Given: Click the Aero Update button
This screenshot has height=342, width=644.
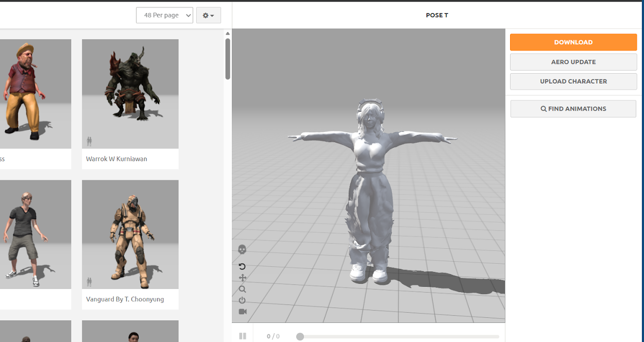Looking at the screenshot, I should [573, 62].
